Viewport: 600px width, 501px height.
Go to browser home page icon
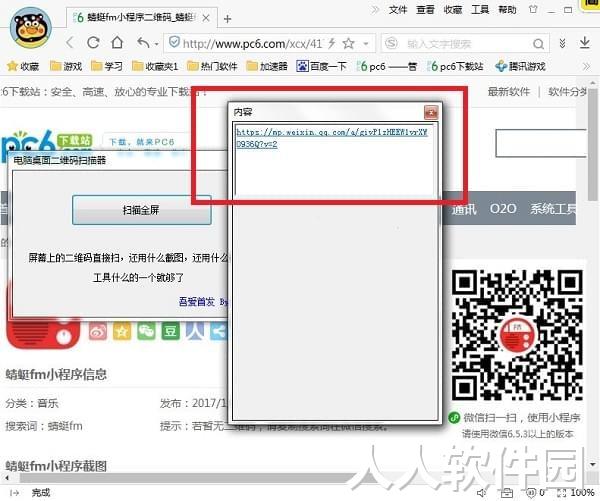coord(117,42)
